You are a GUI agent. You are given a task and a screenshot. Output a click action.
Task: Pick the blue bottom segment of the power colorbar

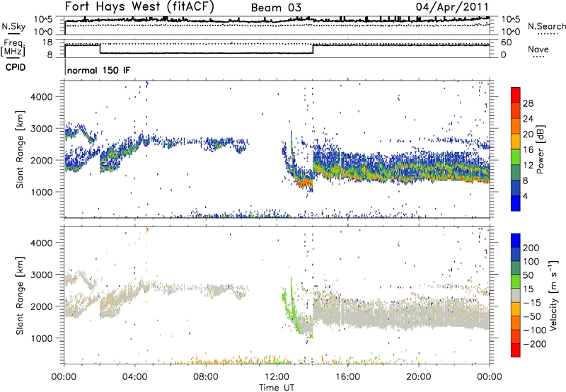pyautogui.click(x=516, y=203)
